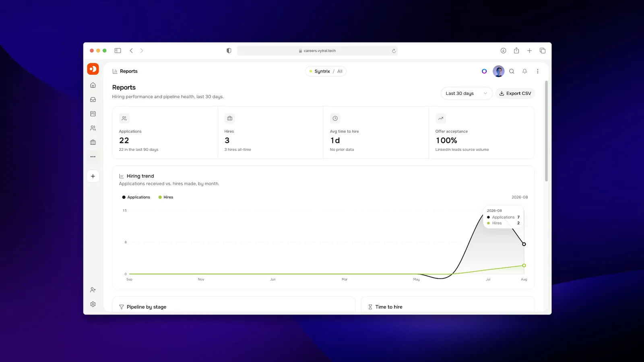
Task: Open the Candidates people icon in sidebar
Action: pyautogui.click(x=93, y=128)
